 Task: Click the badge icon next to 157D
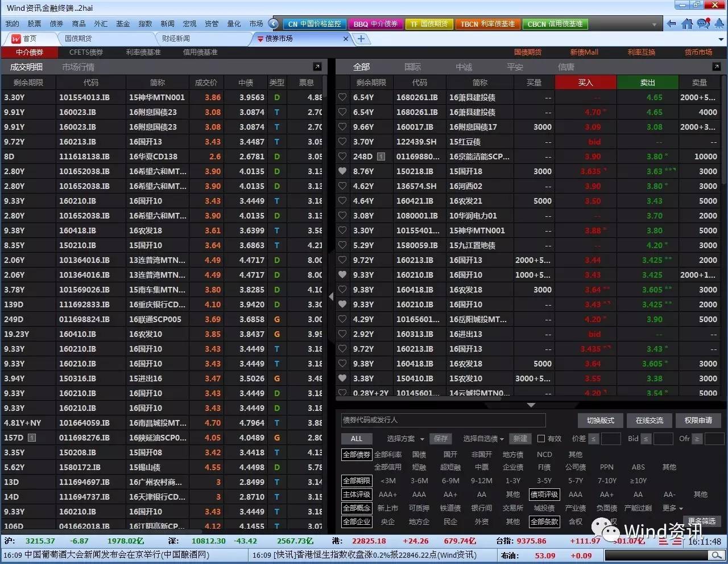(32, 438)
